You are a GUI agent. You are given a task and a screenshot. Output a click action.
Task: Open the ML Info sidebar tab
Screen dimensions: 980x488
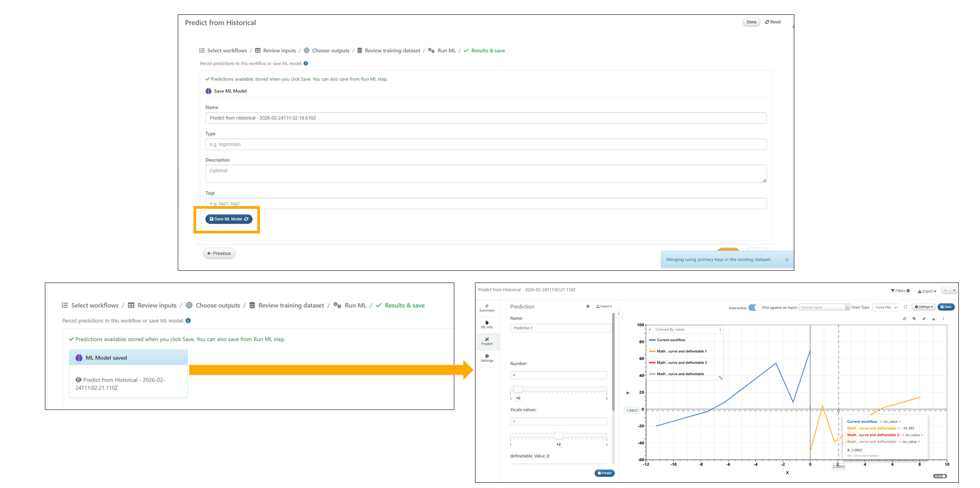pos(487,325)
